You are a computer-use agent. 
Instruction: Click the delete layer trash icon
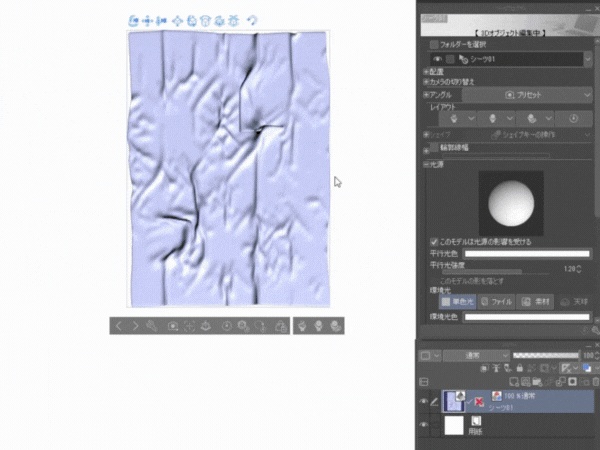tap(596, 382)
